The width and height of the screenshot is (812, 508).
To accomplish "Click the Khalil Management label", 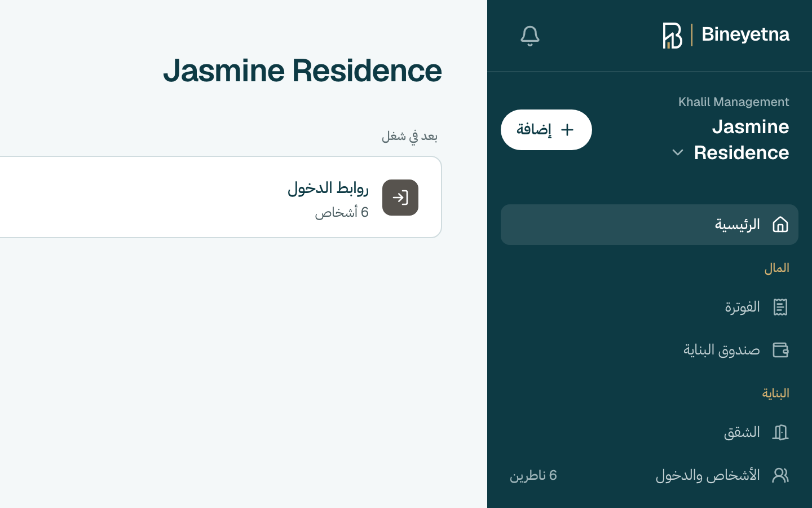I will tap(734, 102).
